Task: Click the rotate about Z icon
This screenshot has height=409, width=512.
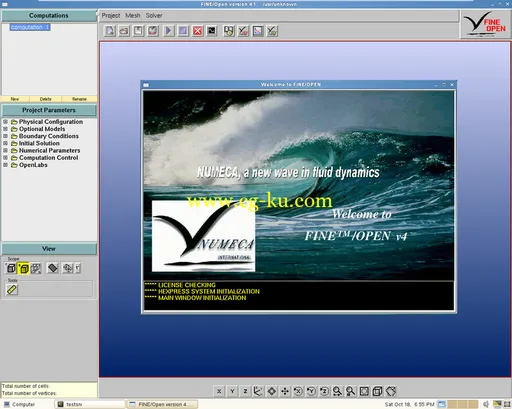Action: pos(324,391)
